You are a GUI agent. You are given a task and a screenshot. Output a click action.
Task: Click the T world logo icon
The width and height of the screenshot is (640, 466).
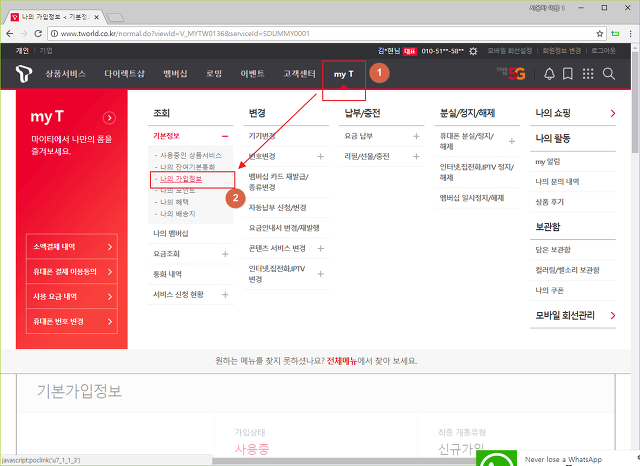(x=24, y=74)
